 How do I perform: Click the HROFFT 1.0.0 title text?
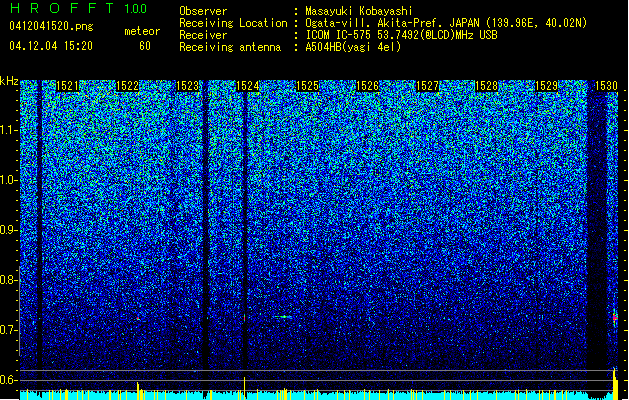[x=78, y=8]
